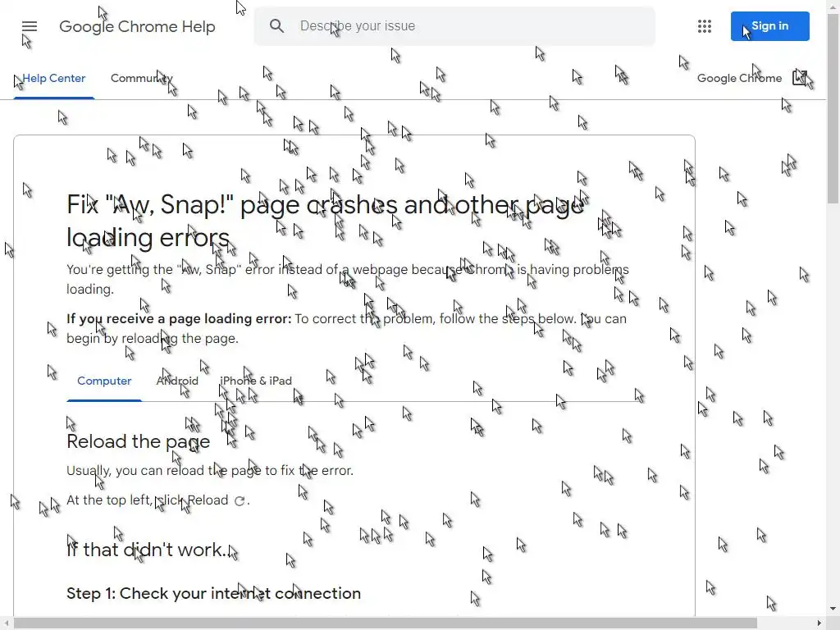Click 'Step 1: Check your internet connection'
The image size is (840, 630).
click(x=214, y=594)
